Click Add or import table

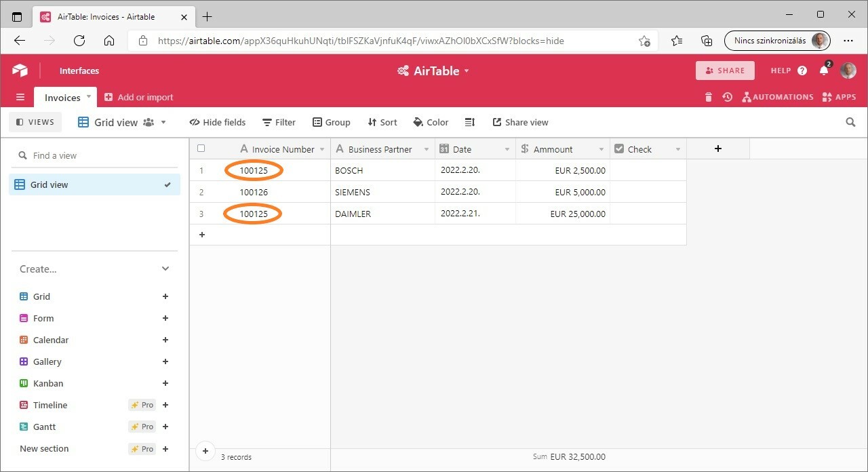(x=138, y=97)
